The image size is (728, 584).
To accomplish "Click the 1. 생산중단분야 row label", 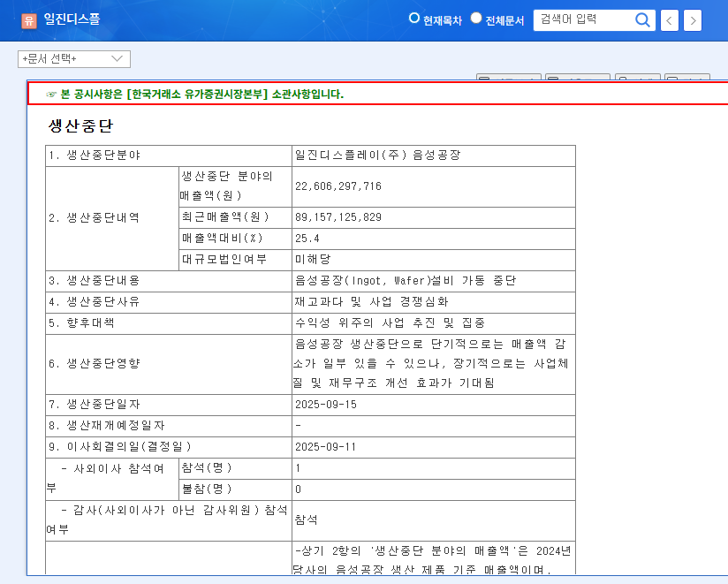I will click(x=95, y=155).
